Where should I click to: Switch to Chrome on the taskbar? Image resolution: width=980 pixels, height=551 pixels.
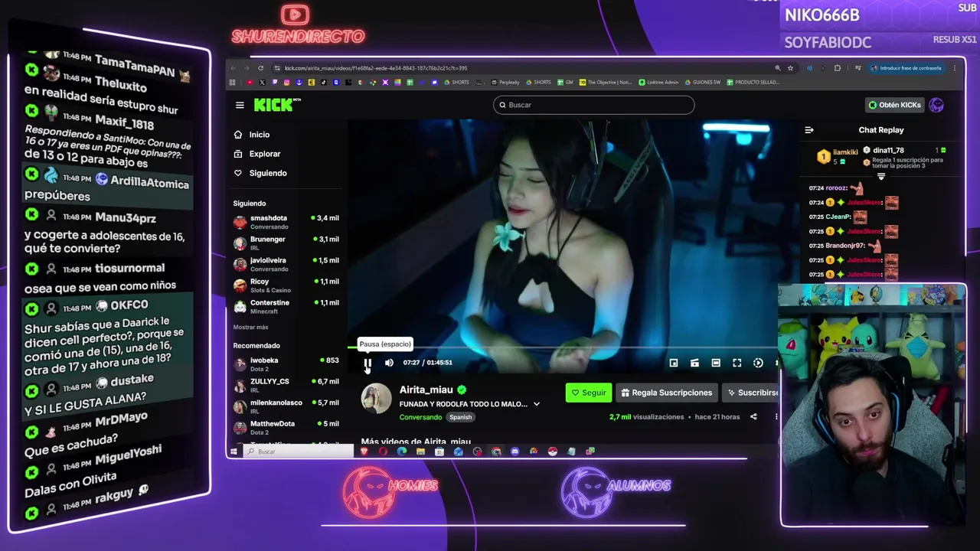pyautogui.click(x=496, y=452)
